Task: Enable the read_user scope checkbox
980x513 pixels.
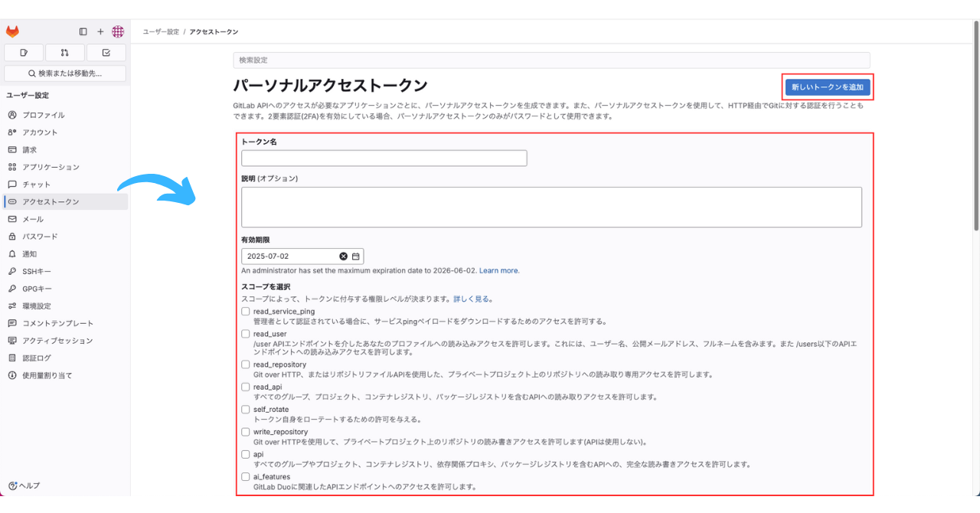Action: tap(246, 334)
